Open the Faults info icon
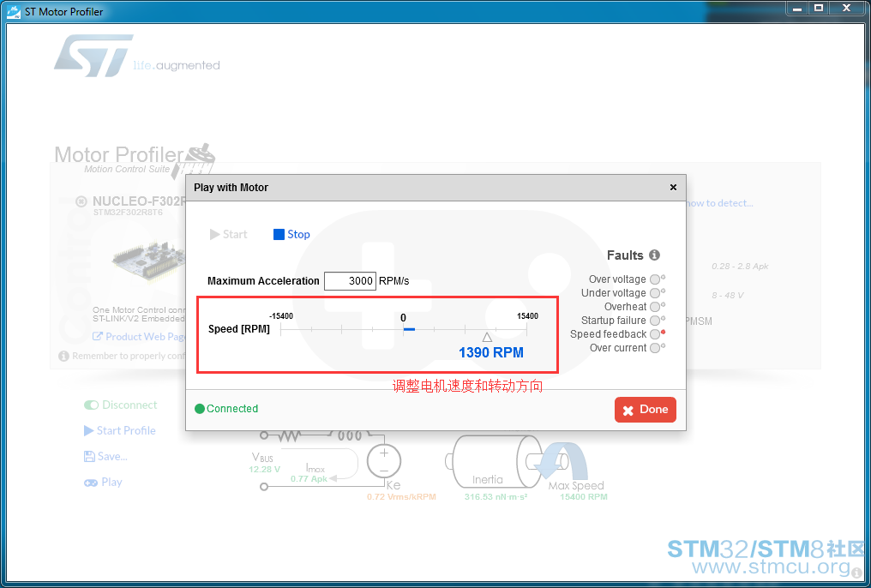Viewport: 871px width, 588px height. click(x=655, y=255)
